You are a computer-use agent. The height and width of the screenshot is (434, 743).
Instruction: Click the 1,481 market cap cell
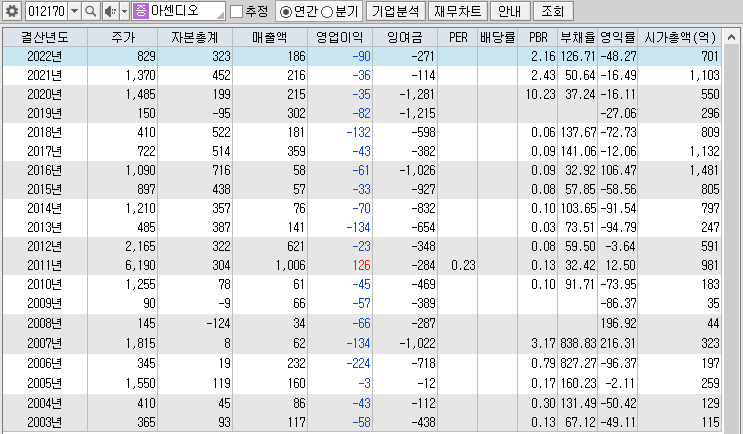704,170
